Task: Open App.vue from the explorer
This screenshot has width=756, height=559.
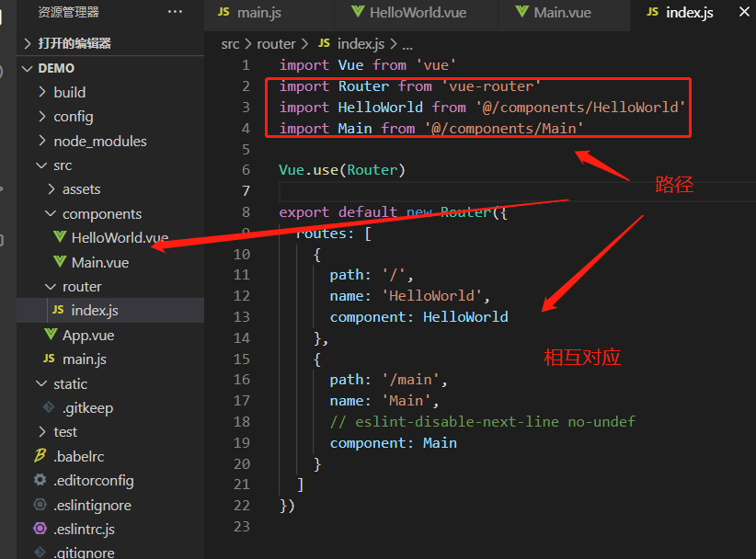Action: click(88, 335)
